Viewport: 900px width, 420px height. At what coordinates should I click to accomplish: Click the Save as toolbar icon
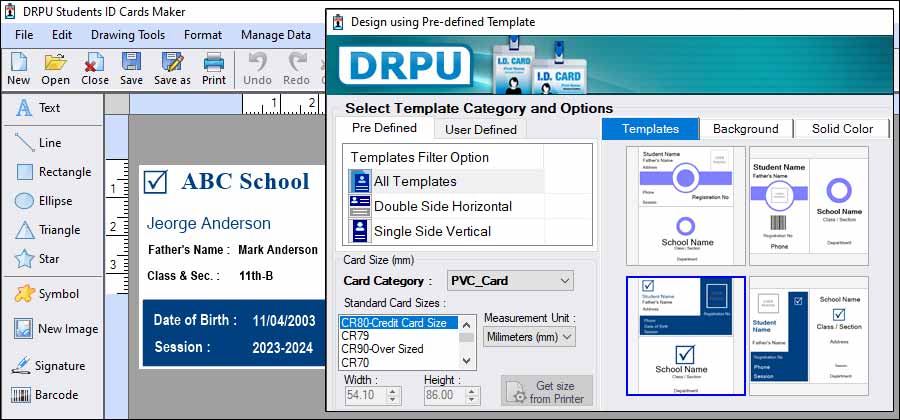click(x=172, y=62)
